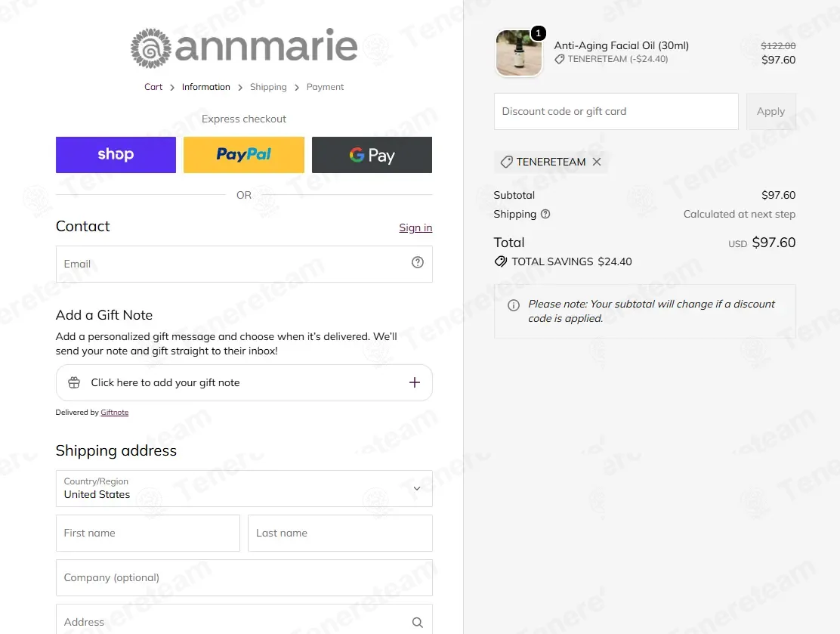Viewport: 840px width, 634px height.
Task: Click the Sign in link
Action: pyautogui.click(x=415, y=227)
